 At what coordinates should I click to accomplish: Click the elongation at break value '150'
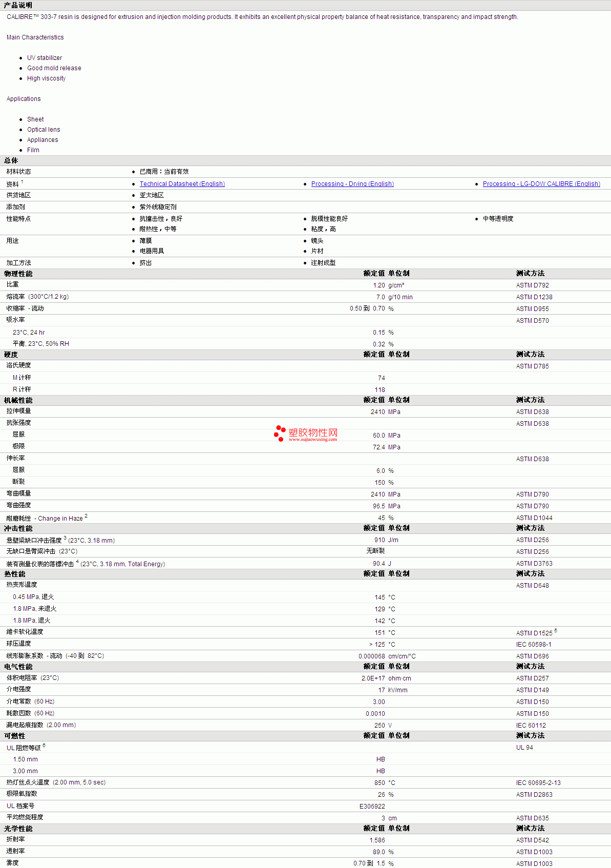tap(380, 483)
